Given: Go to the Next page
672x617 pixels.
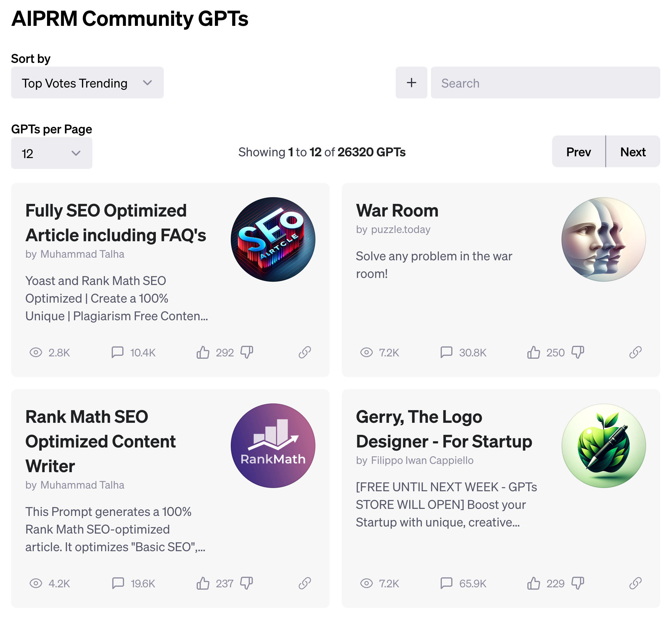Looking at the screenshot, I should (x=633, y=152).
